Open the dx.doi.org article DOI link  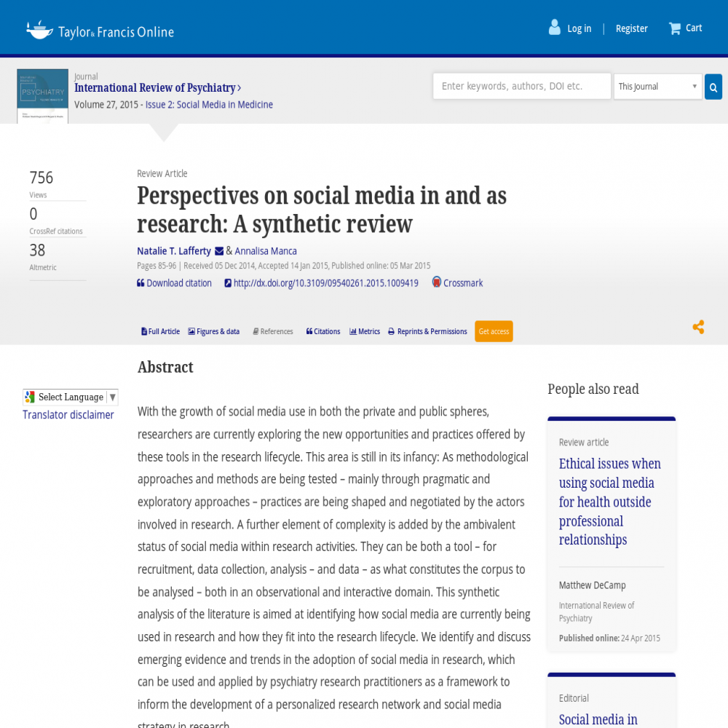326,283
